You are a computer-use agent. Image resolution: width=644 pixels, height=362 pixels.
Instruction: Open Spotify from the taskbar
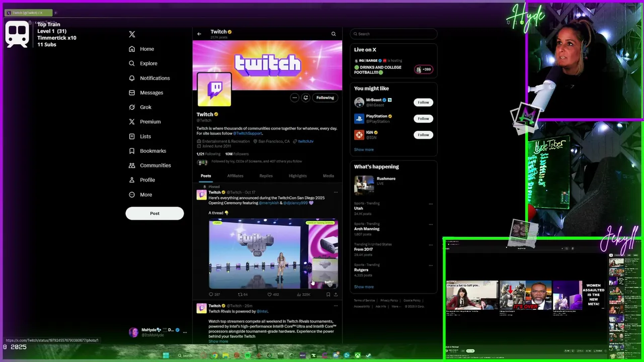[248, 355]
